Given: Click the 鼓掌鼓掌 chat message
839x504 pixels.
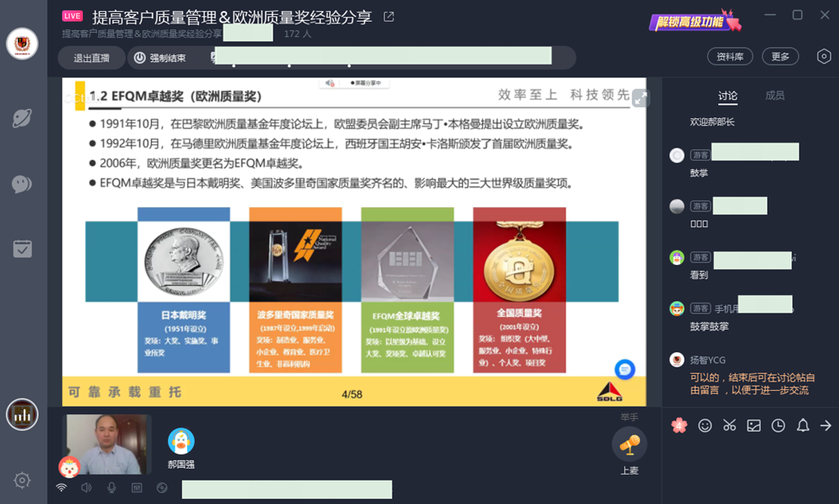Looking at the screenshot, I should (x=709, y=326).
